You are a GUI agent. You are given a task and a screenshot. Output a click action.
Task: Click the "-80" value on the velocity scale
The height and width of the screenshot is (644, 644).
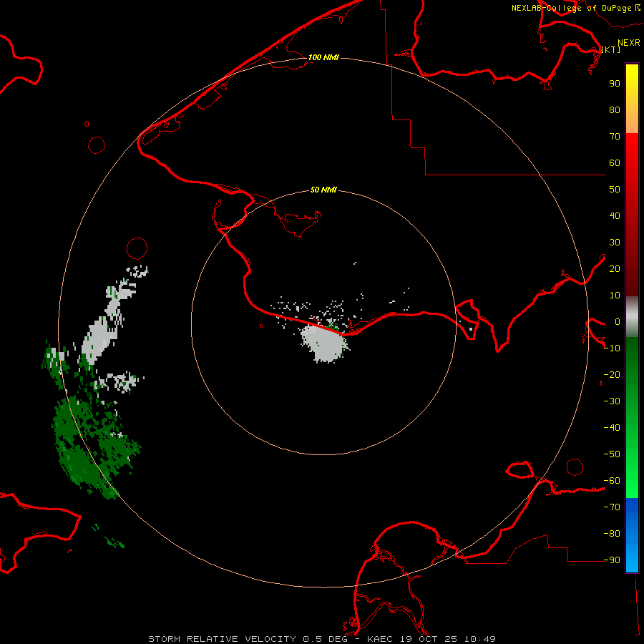[612, 534]
